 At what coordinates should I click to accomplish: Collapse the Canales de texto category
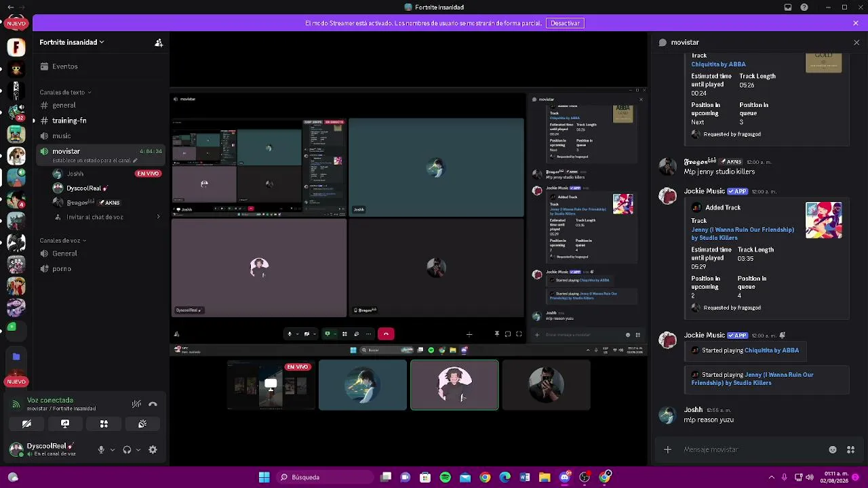click(65, 92)
